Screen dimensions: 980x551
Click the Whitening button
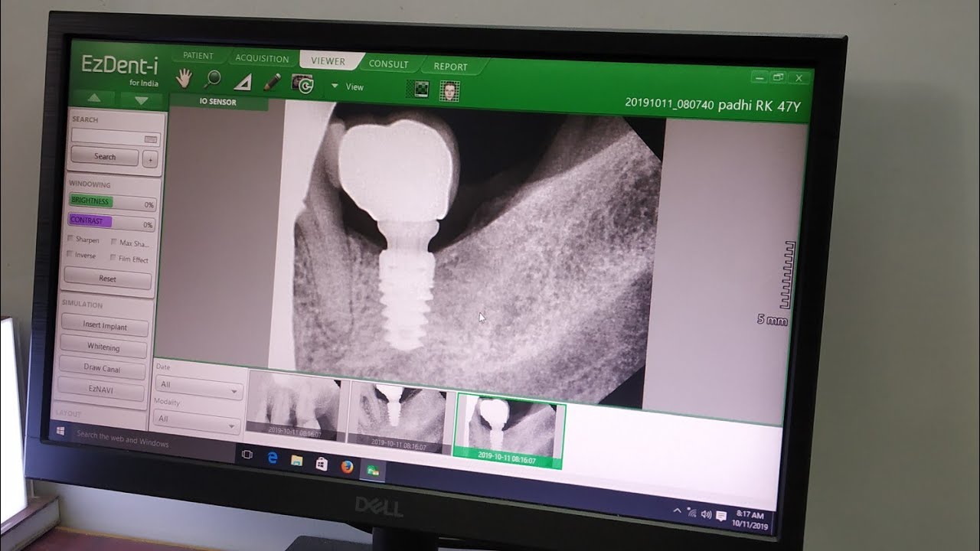(103, 347)
